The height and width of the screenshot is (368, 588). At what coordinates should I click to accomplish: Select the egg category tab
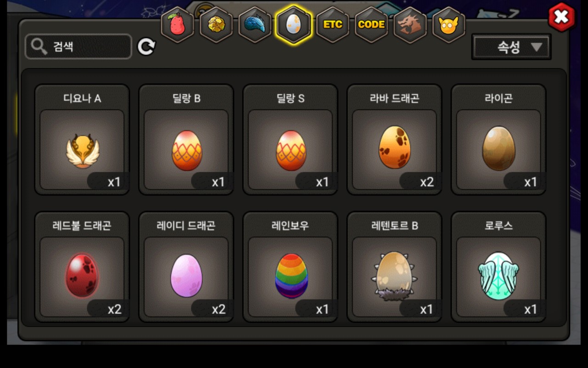[x=294, y=25]
